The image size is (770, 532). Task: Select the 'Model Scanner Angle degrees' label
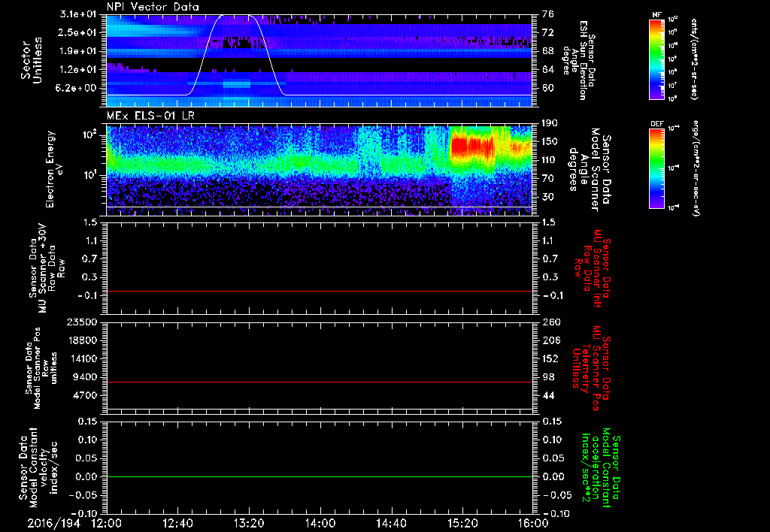590,170
